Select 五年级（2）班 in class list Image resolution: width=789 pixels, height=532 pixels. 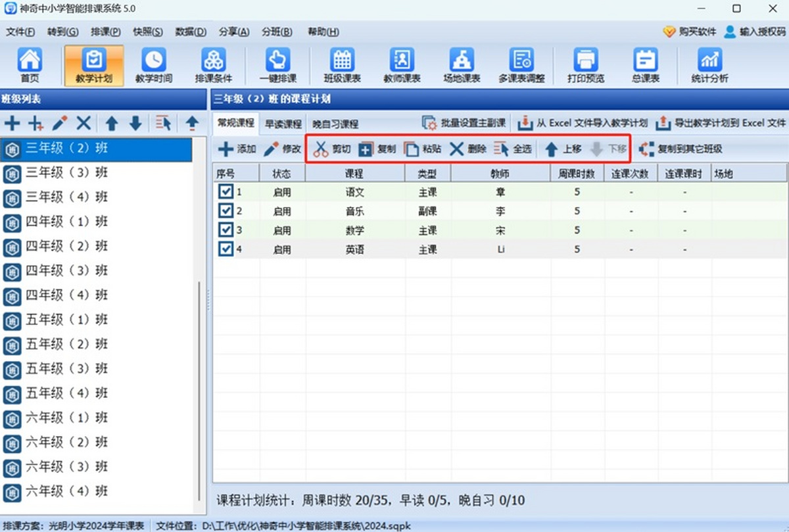(x=97, y=345)
